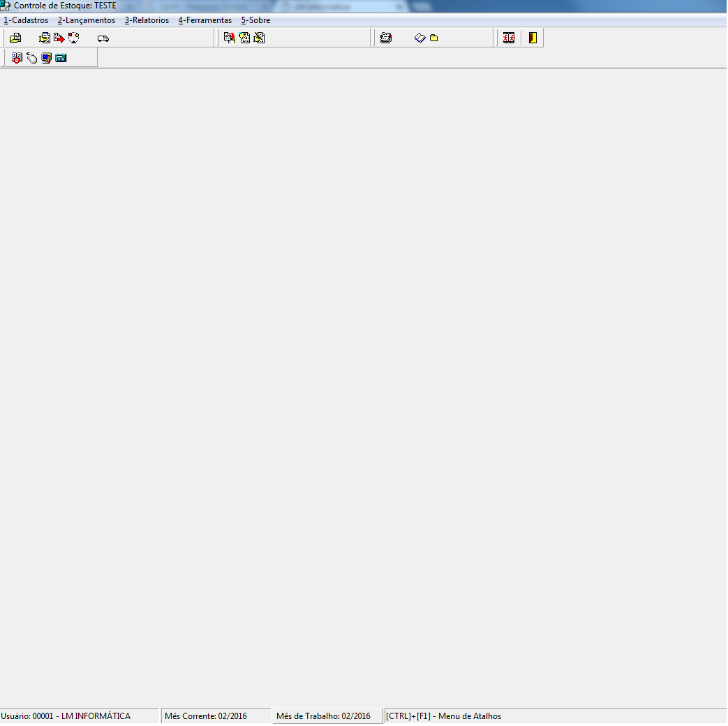
Task: Click the dotted circle with colored markers icon
Action: point(74,38)
